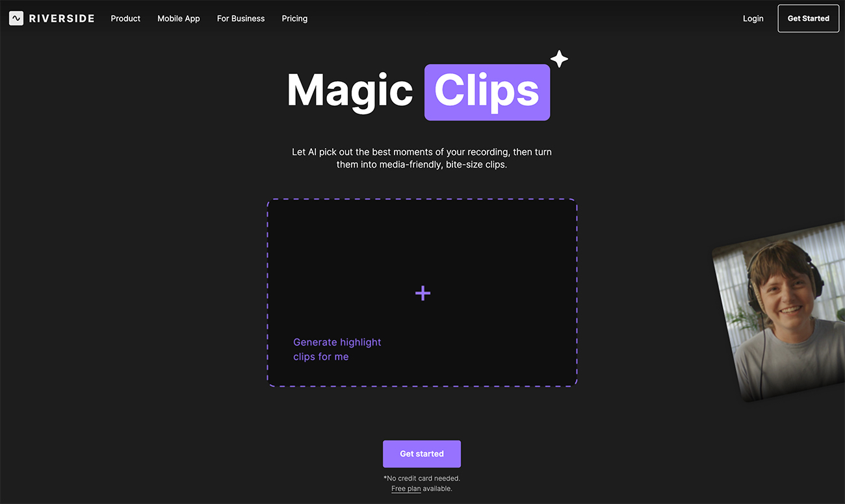Click the purple plus icon to upload
Viewport: 845px width, 504px height.
tap(422, 294)
